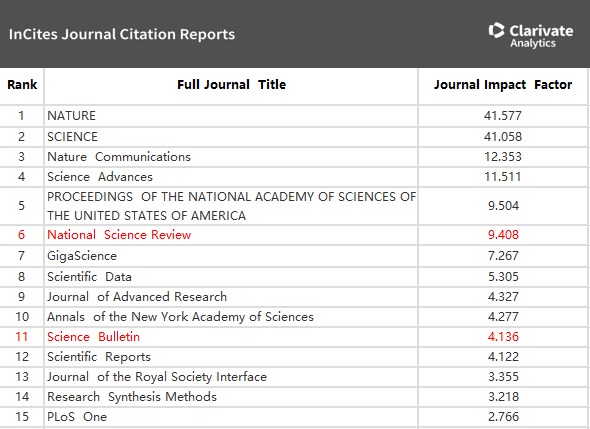Image resolution: width=590 pixels, height=429 pixels.
Task: Click impact factor value 9.504
Action: [x=503, y=206]
